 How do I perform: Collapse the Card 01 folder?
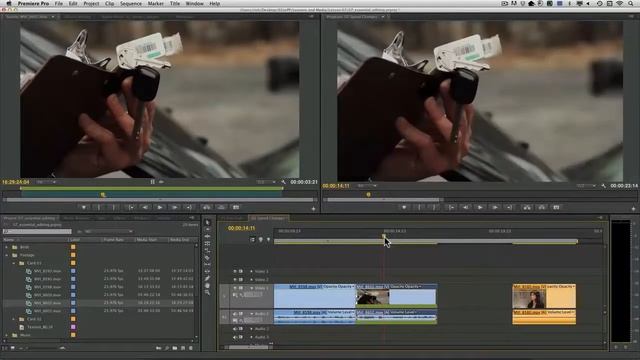(x=13, y=263)
